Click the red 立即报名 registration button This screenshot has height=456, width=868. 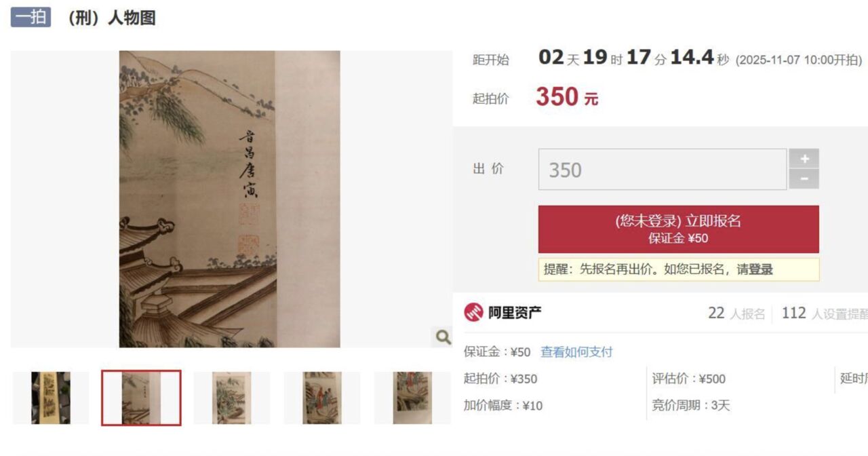[x=679, y=229]
